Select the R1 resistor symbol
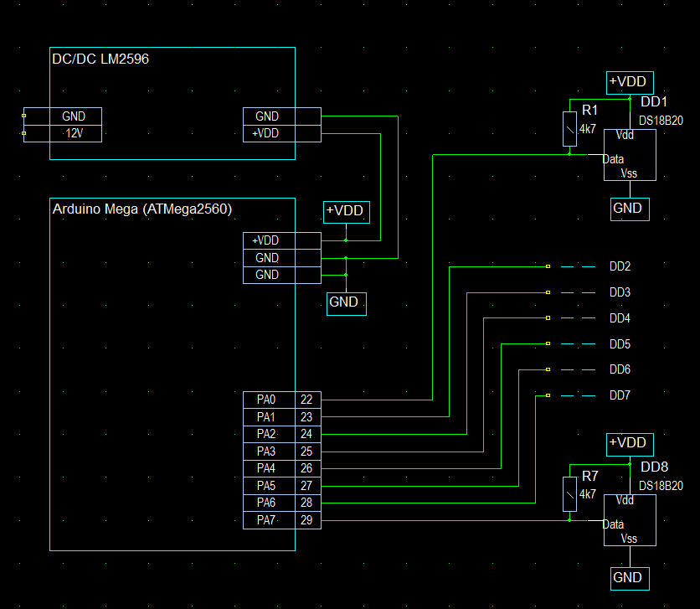700x609 pixels. point(569,130)
